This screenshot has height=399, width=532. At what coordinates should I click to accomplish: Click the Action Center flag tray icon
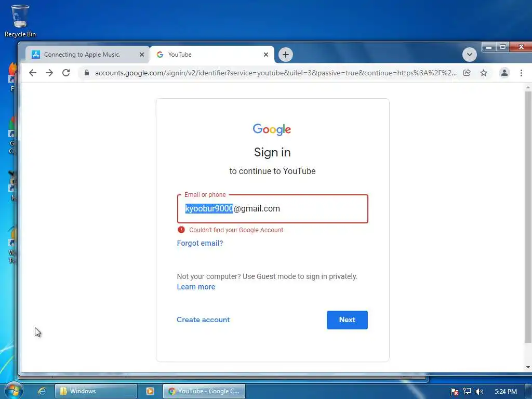coord(455,392)
